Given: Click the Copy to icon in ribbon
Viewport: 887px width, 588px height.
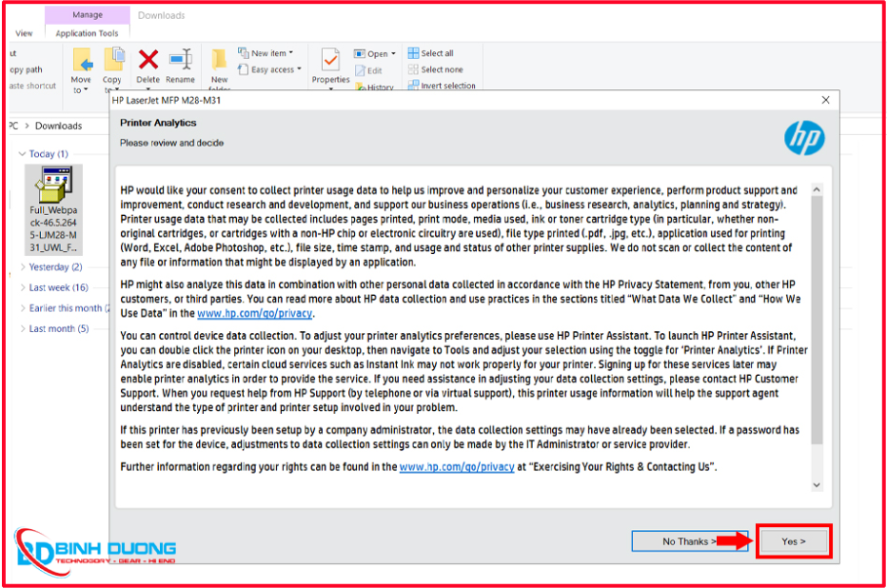Looking at the screenshot, I should pos(113,60).
